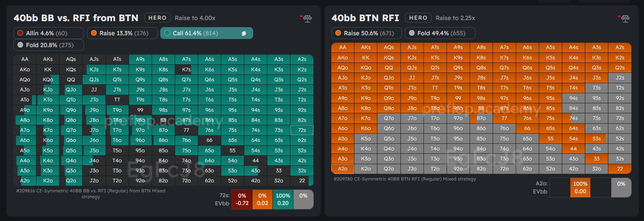Click the KK cell in left range grid

point(48,69)
